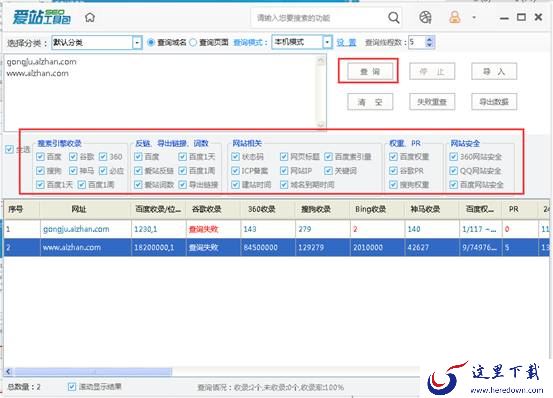Toggle the 神马 checkbox
The height and width of the screenshot is (398, 553).
[73, 171]
